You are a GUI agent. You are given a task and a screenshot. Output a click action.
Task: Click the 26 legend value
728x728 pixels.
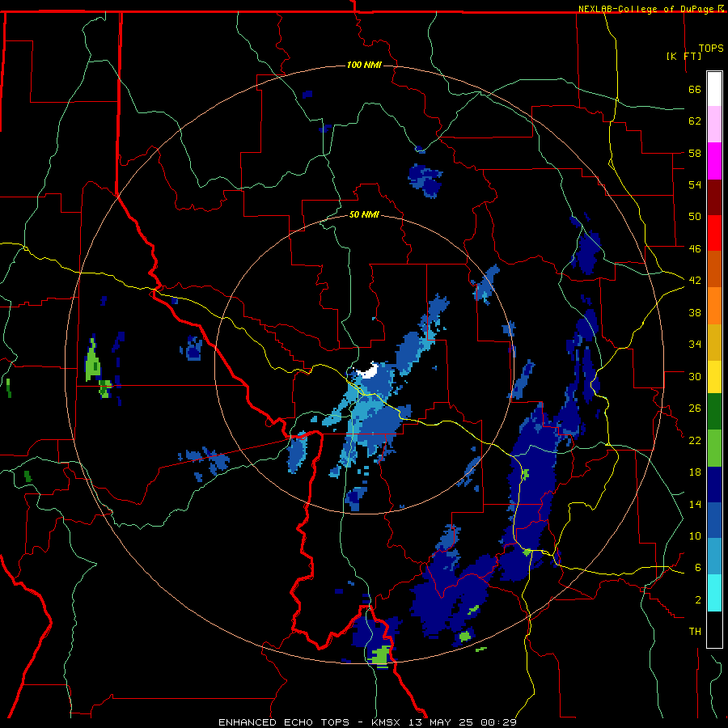[x=695, y=408]
